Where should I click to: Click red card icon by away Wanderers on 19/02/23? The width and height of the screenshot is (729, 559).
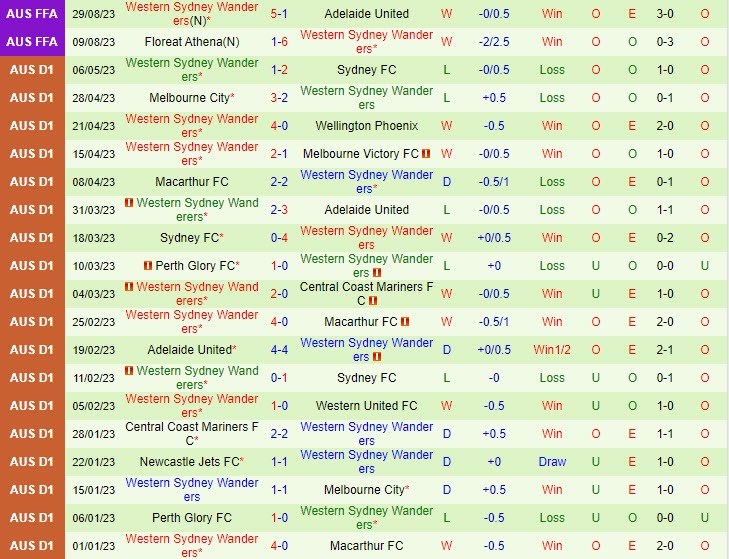pos(377,357)
